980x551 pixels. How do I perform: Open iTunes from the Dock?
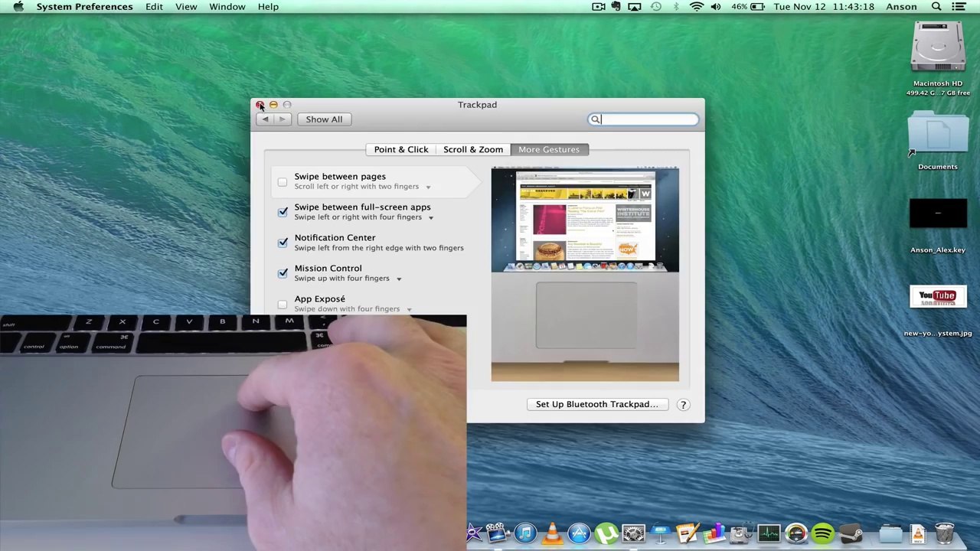point(525,533)
